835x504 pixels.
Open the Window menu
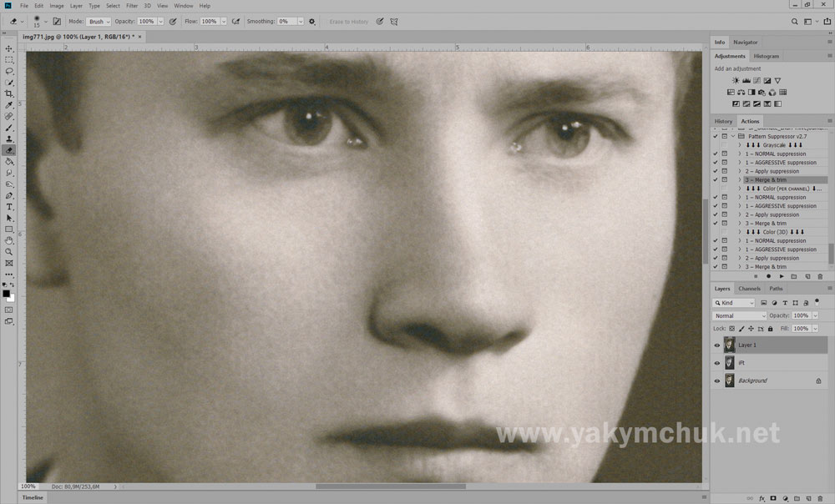tap(183, 6)
